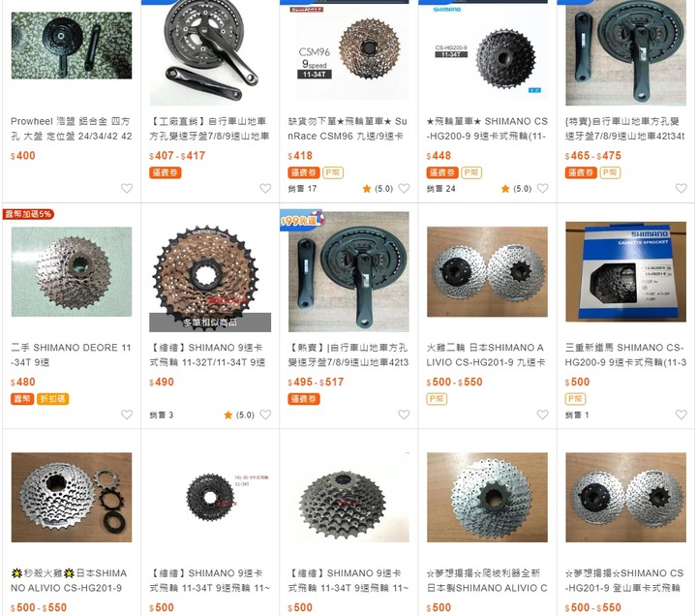Favorite the SHIMANO CS-HG200-9 $448 listing
Image resolution: width=697 pixels, height=616 pixels.
(543, 188)
